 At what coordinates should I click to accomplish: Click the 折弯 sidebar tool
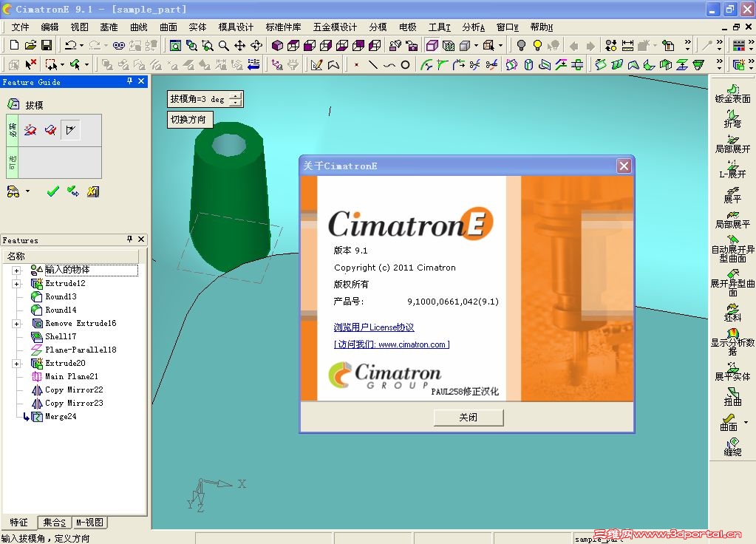[x=732, y=119]
